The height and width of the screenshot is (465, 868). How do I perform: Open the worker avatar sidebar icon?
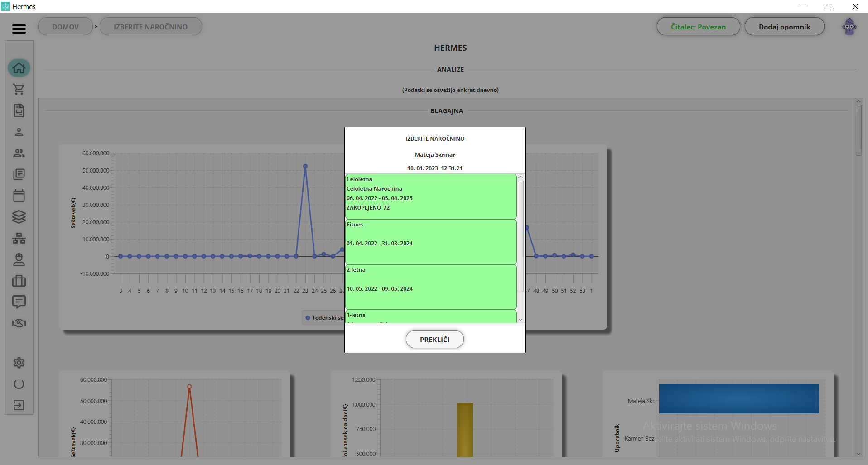[x=19, y=259]
